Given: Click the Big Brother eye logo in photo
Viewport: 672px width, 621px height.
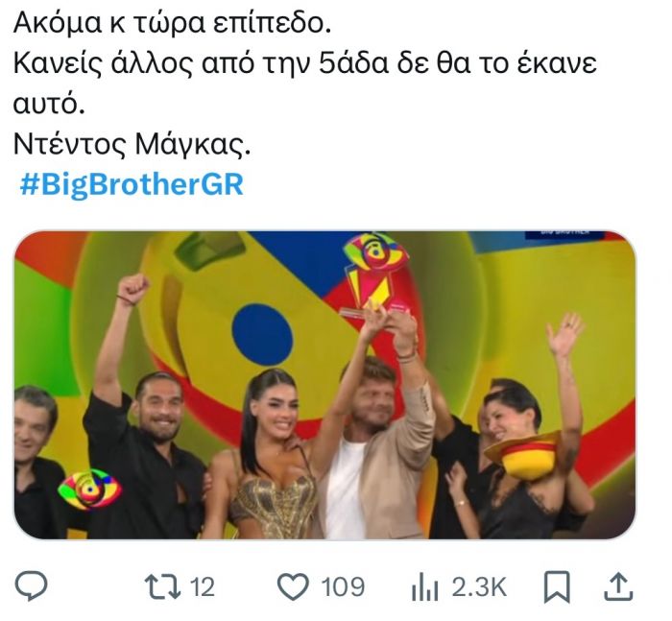Looking at the screenshot, I should [89, 489].
